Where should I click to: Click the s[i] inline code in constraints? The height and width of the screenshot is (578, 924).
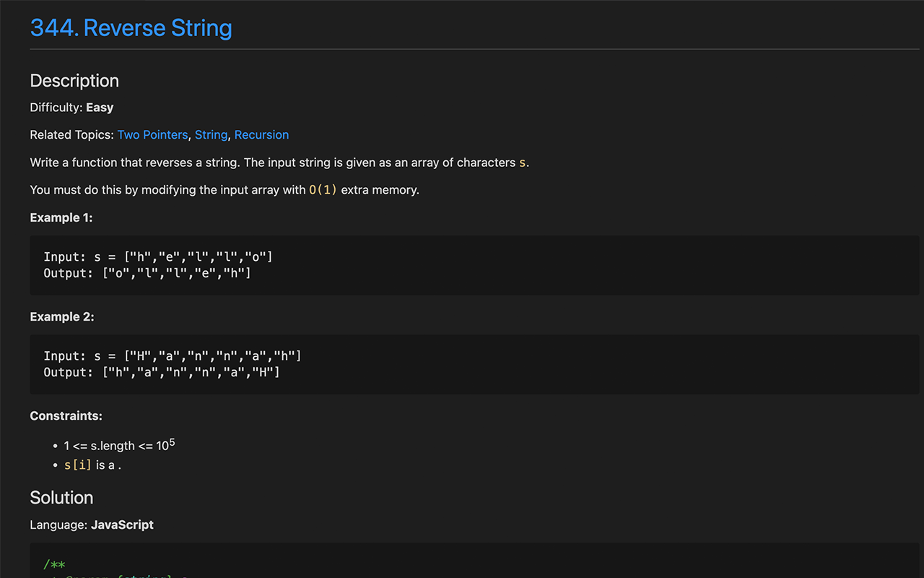tap(78, 465)
